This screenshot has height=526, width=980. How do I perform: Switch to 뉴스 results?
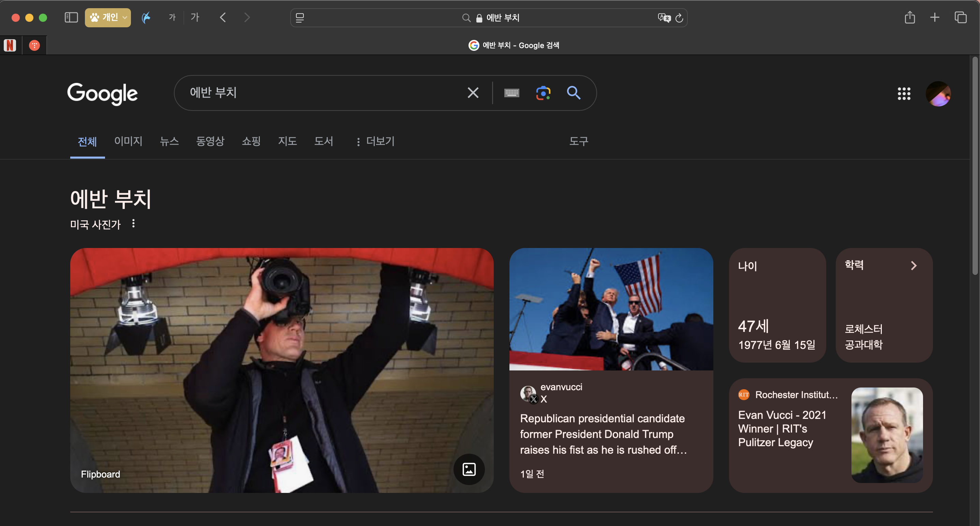point(169,141)
